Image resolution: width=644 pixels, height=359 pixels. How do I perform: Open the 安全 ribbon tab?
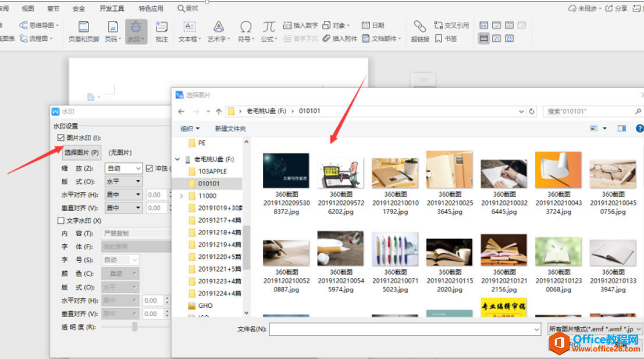[x=79, y=8]
